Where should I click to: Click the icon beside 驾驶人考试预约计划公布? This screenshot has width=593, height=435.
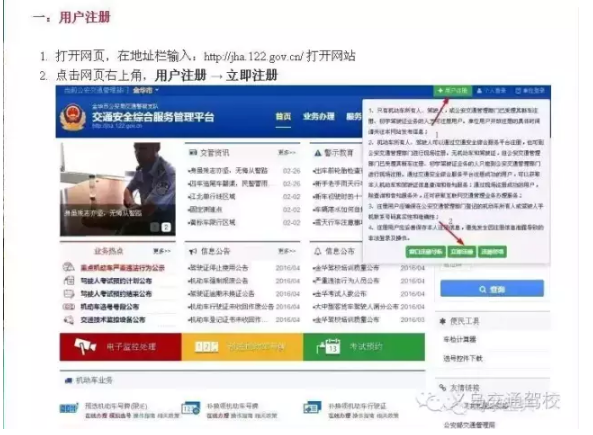[68, 281]
